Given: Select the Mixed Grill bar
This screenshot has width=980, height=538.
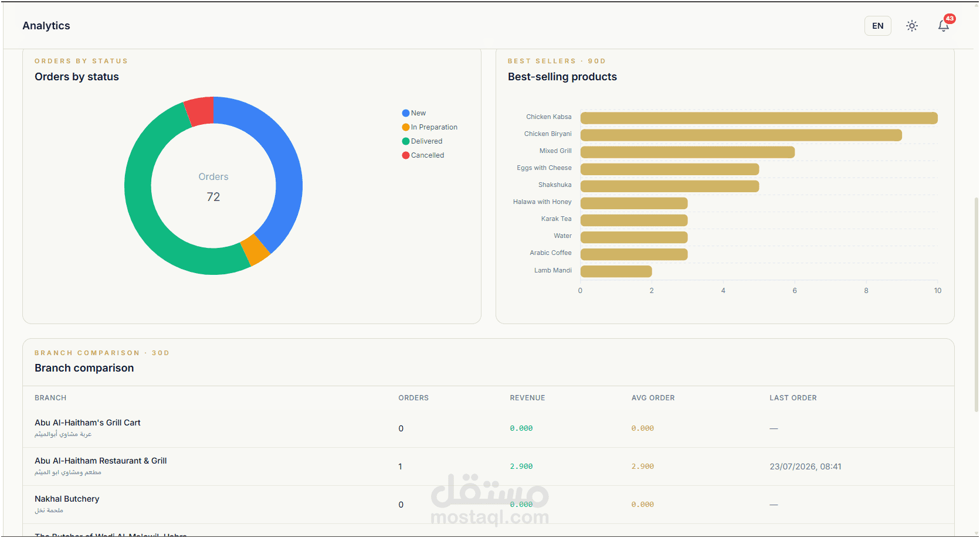Looking at the screenshot, I should (687, 152).
